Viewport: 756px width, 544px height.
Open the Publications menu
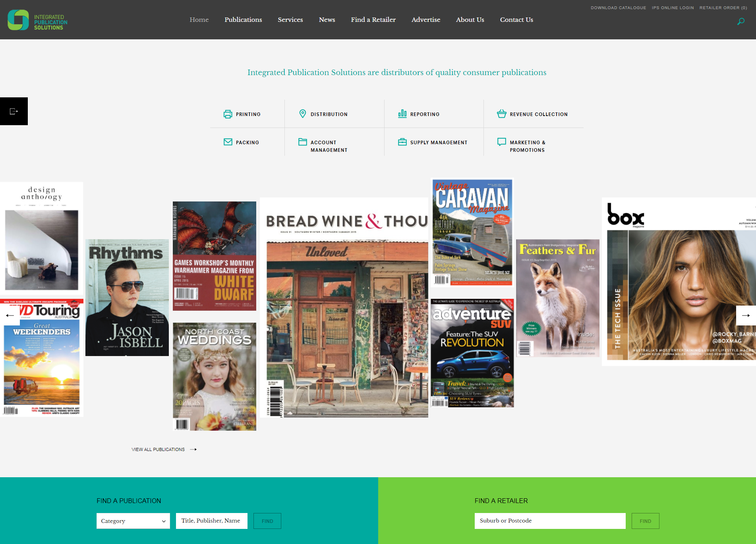tap(243, 19)
